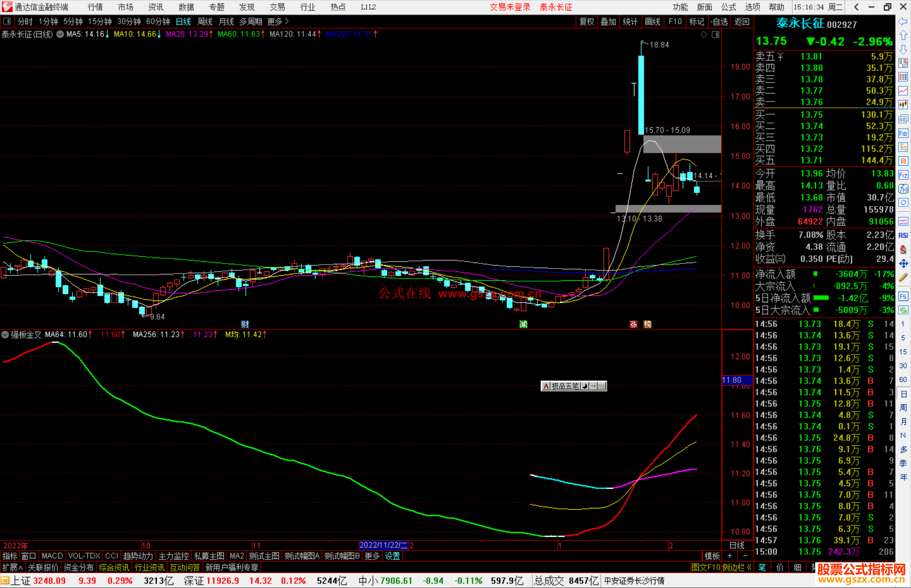Switch to 周线 period tab

point(205,21)
